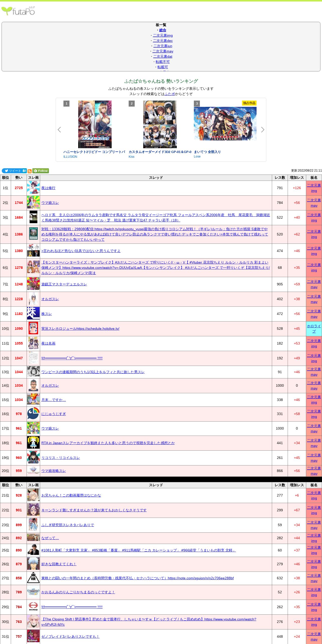Viewport: 322px width, 644px height.
Task: Open the リコリス・リコイルスレ thread
Action: tap(60, 458)
